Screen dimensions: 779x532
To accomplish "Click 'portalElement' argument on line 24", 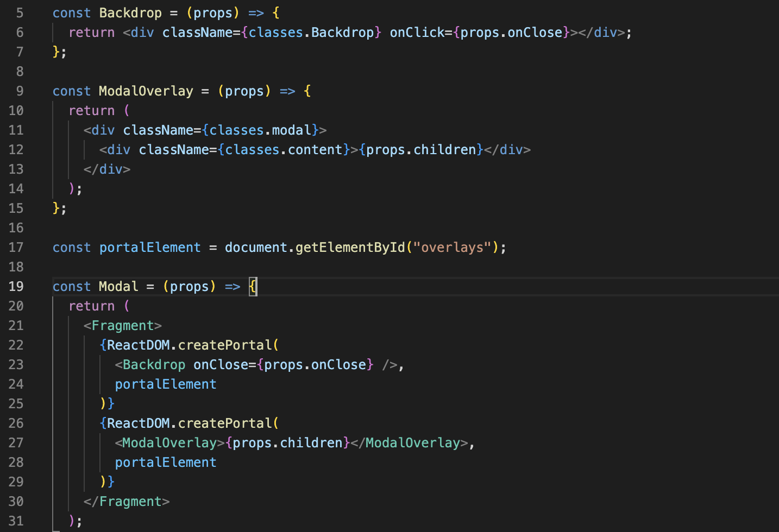I will [x=166, y=384].
